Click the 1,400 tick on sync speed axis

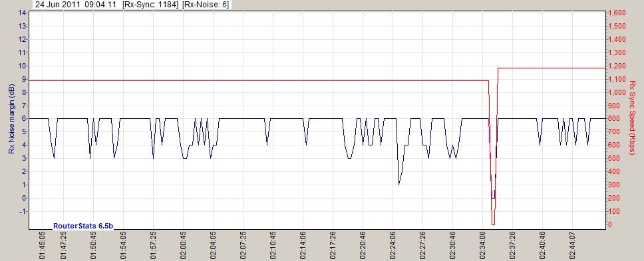pos(617,39)
